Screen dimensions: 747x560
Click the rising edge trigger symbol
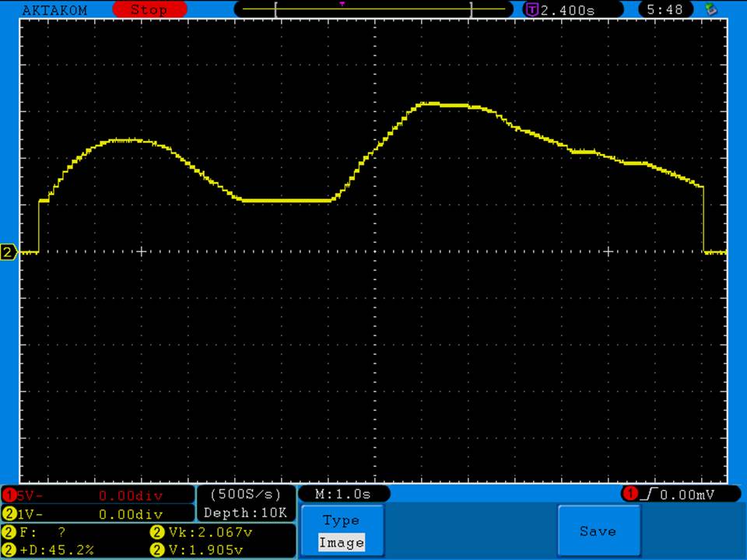(x=648, y=494)
